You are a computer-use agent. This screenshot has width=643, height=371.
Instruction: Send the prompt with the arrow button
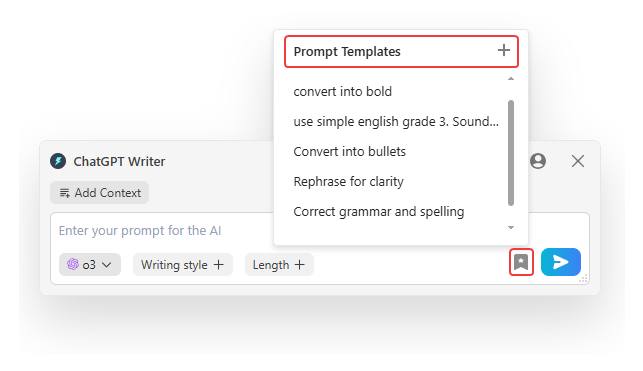[561, 262]
